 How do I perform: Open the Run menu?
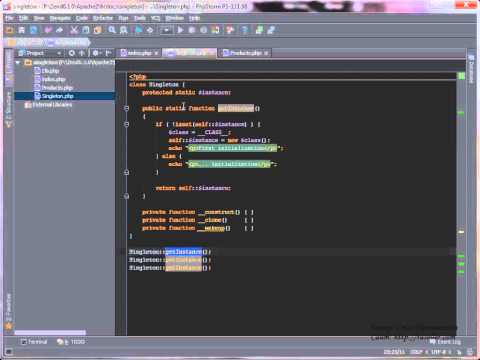[123, 18]
